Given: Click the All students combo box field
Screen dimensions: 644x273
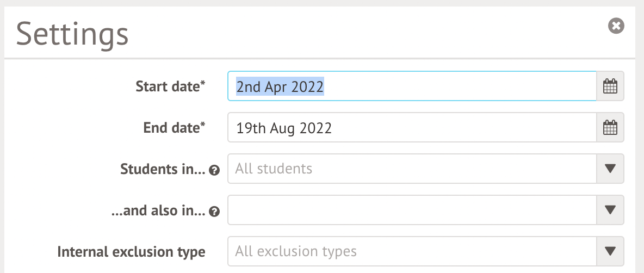Looking at the screenshot, I should 412,169.
